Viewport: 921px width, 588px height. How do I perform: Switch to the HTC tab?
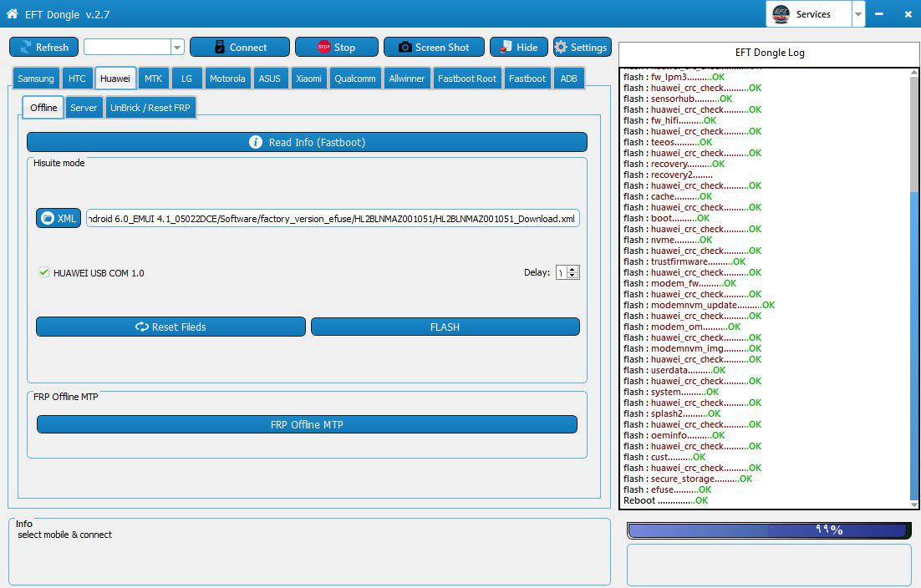(x=77, y=79)
